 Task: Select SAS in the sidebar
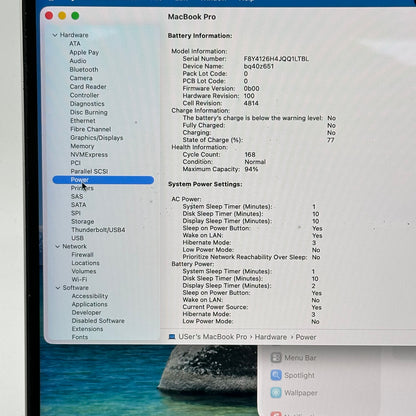click(x=77, y=196)
